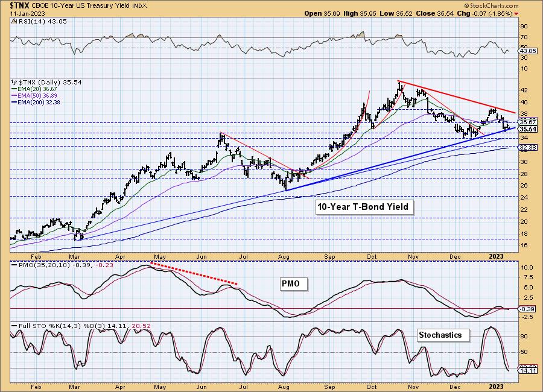Click the EMA(20) 36.67 legend entry
543x392 pixels.
point(34,89)
